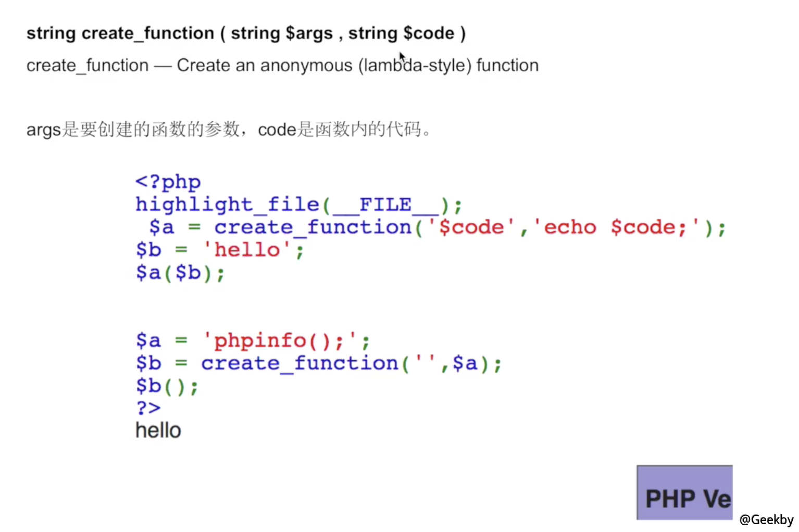Click the word create_function in $a assignment
Image resolution: width=799 pixels, height=532 pixels.
[x=313, y=227]
